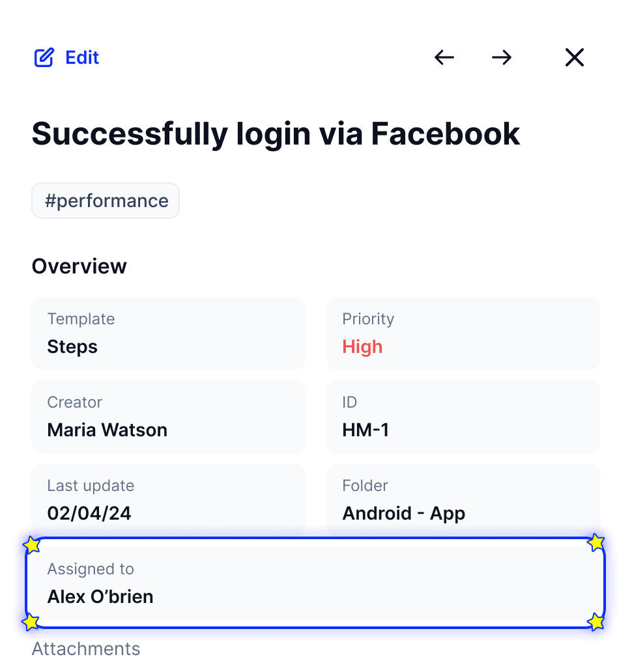Click the Edit text link
632x672 pixels.
pyautogui.click(x=82, y=57)
